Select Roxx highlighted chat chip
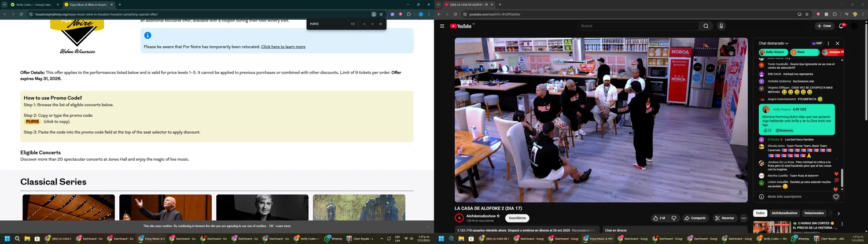Screen dimensions: 868x244 [x=805, y=52]
